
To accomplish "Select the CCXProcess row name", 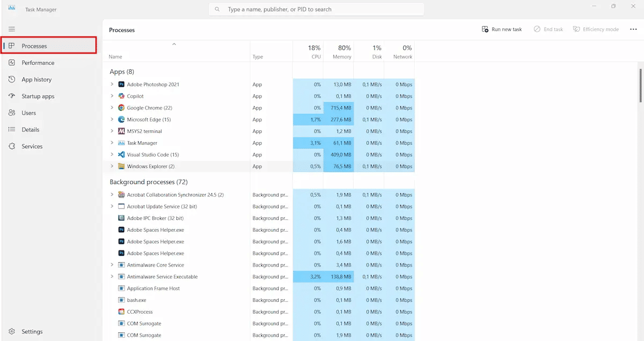I will (140, 312).
